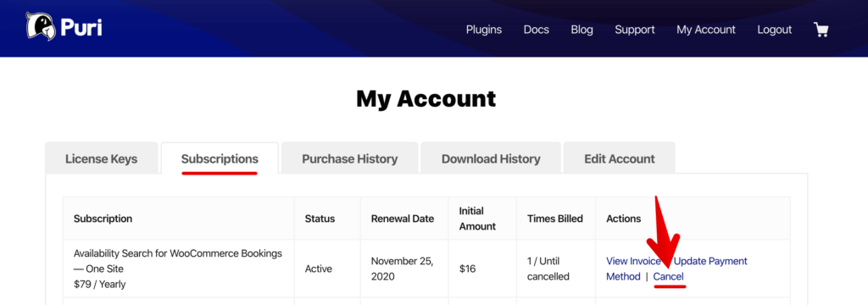The width and height of the screenshot is (868, 305).
Task: Log out using the Logout link
Action: tap(775, 30)
